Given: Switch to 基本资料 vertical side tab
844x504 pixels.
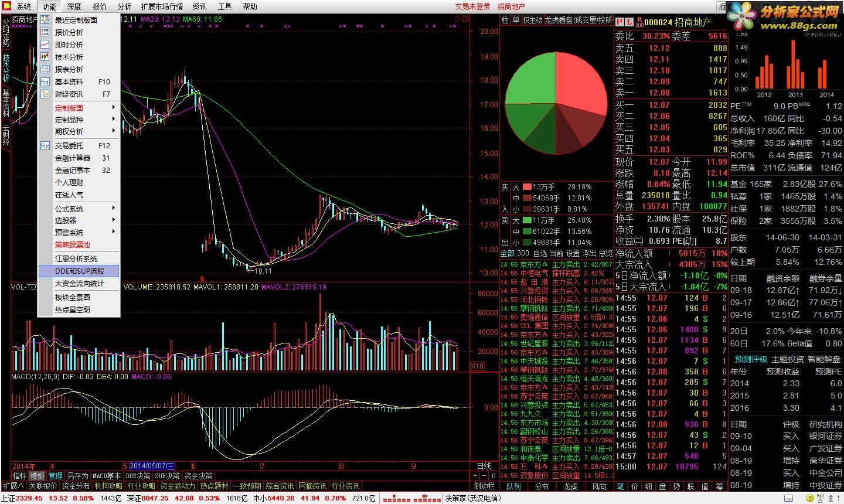Looking at the screenshot, I should [6, 103].
